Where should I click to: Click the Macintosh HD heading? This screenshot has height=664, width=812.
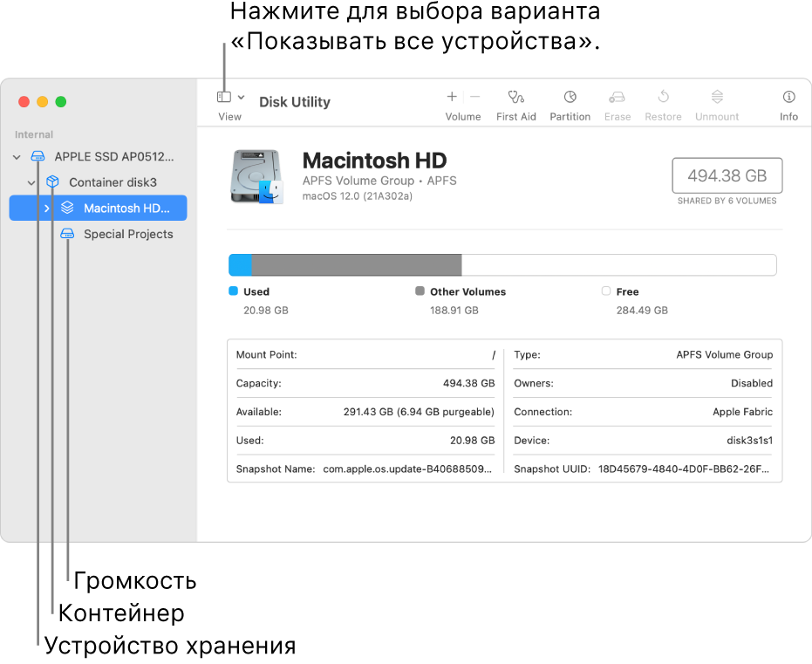[x=374, y=161]
